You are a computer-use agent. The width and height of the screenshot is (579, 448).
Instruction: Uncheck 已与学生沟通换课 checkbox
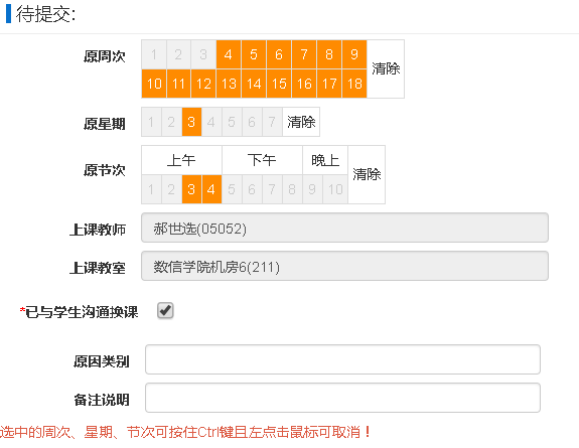(165, 311)
